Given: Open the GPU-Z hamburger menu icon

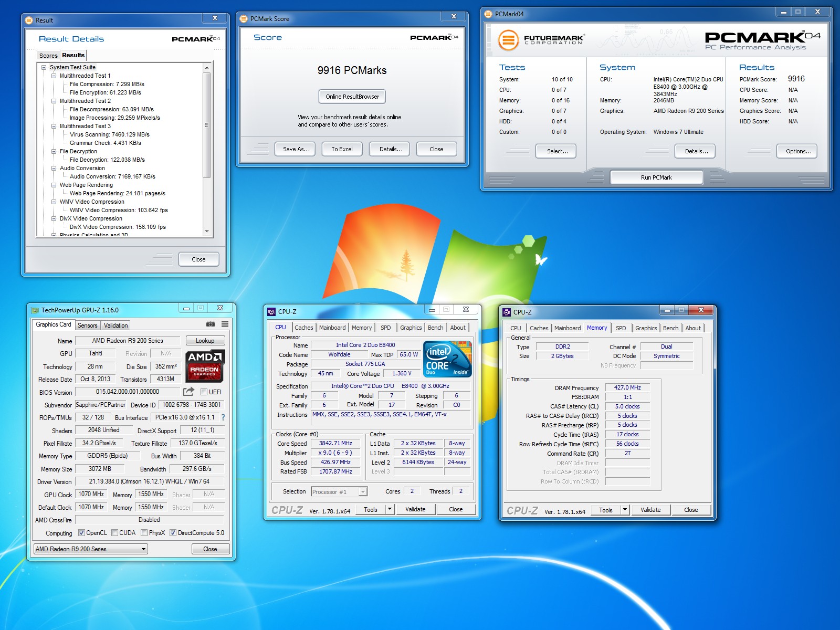Looking at the screenshot, I should (225, 324).
